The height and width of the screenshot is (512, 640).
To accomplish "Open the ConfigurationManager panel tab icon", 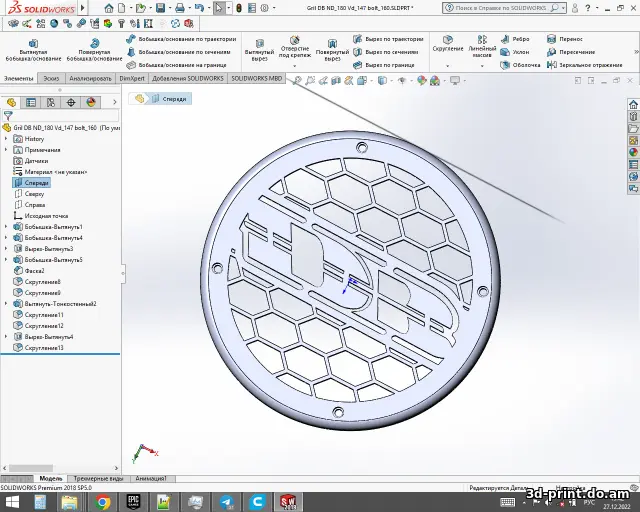I will coord(51,102).
